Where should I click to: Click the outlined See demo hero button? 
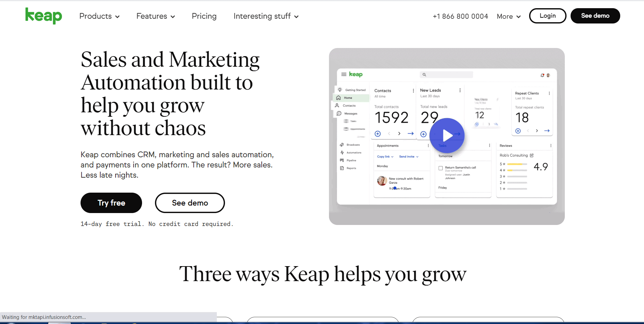190,203
